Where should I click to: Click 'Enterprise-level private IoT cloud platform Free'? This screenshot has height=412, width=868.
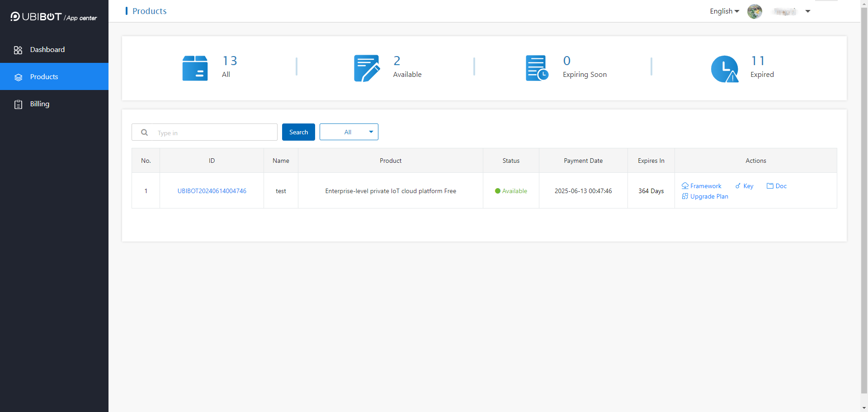tap(391, 191)
